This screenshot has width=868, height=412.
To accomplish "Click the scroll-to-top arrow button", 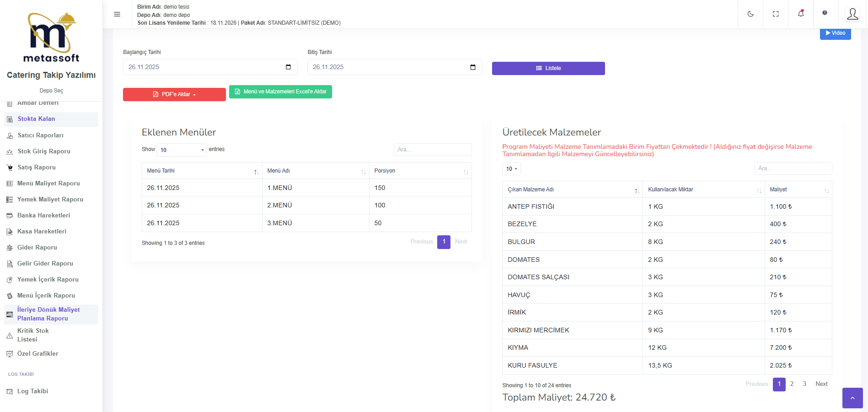I will [x=852, y=398].
